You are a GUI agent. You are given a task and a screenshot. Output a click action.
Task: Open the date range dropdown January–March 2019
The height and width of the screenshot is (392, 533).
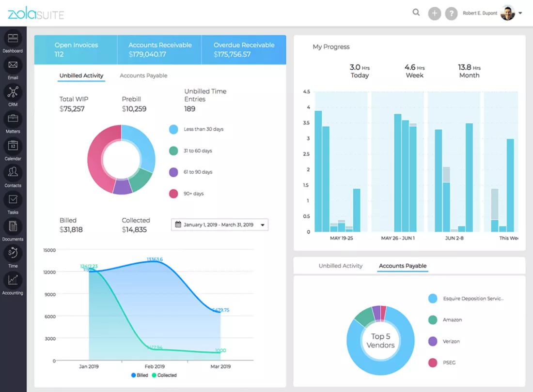(219, 225)
